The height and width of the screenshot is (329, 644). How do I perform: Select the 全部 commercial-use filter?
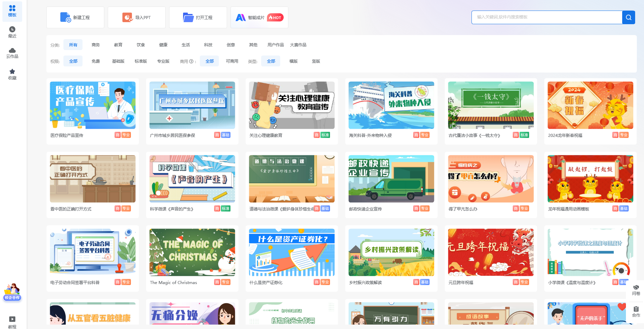(x=209, y=61)
